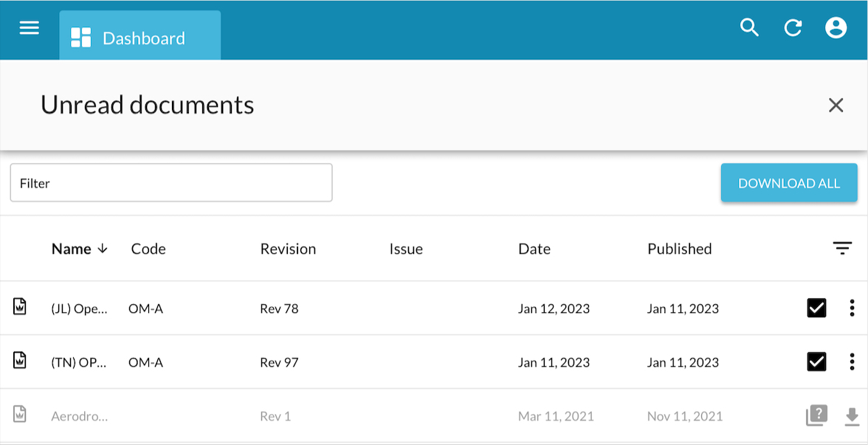
Task: Open the user account profile icon
Action: pyautogui.click(x=836, y=27)
